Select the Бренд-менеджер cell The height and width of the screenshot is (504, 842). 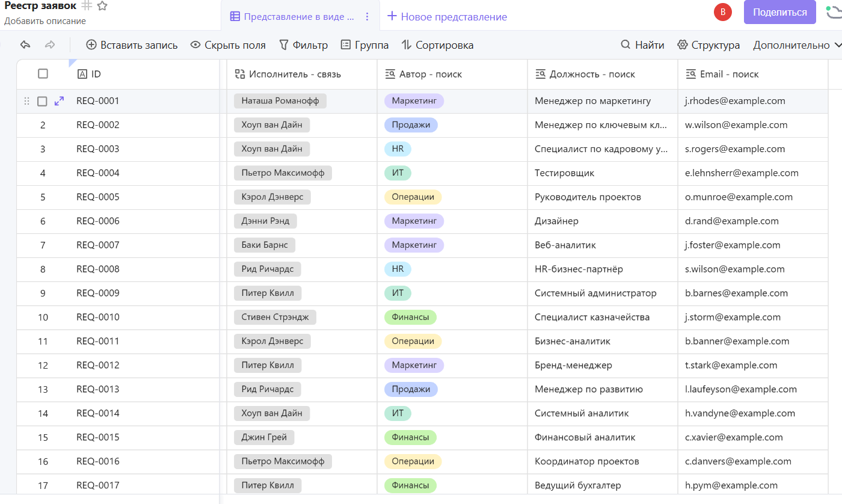[x=603, y=366]
